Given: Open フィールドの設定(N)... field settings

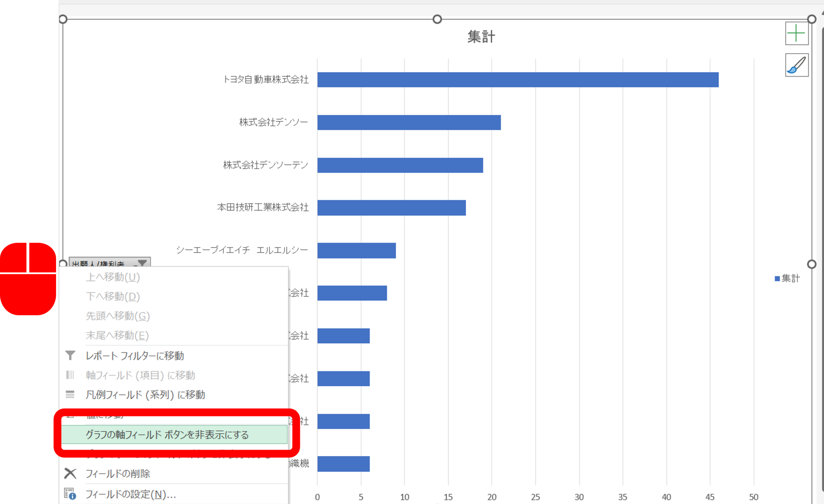Looking at the screenshot, I should pyautogui.click(x=130, y=494).
